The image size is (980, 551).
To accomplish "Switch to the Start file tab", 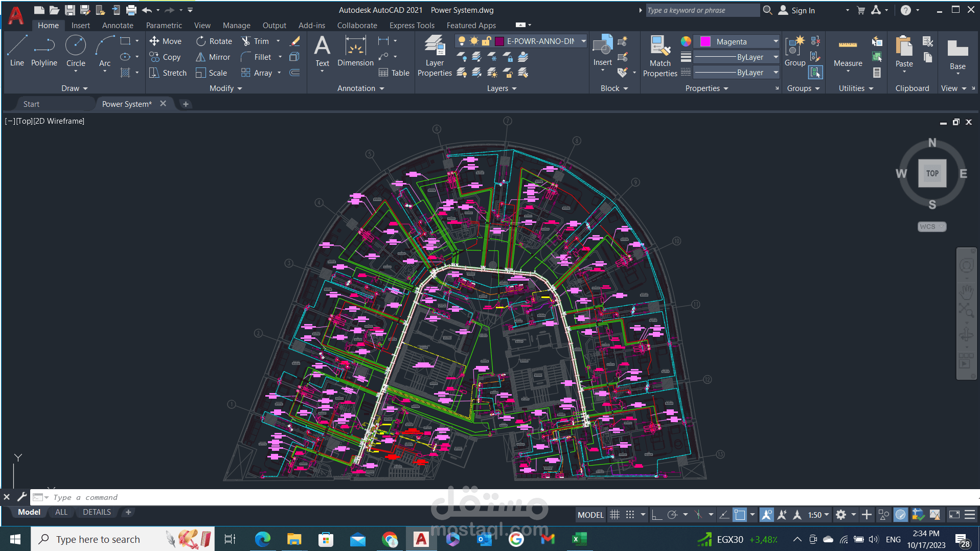I will (31, 104).
